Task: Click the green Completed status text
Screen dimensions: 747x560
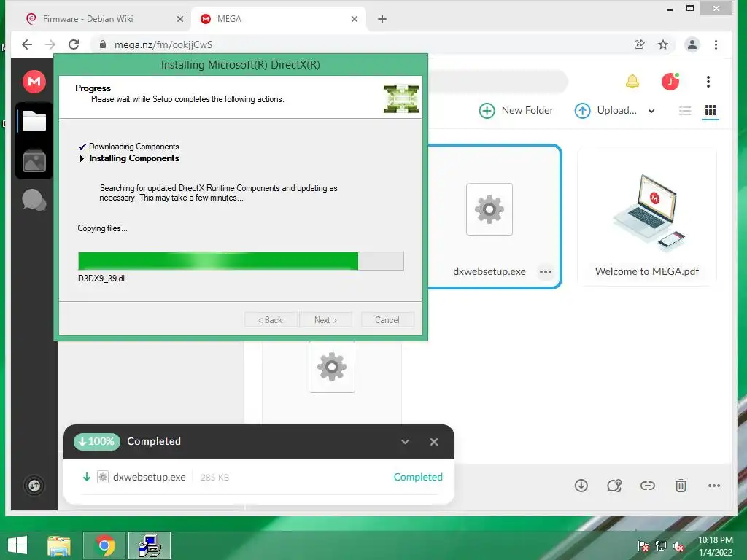Action: tap(418, 477)
